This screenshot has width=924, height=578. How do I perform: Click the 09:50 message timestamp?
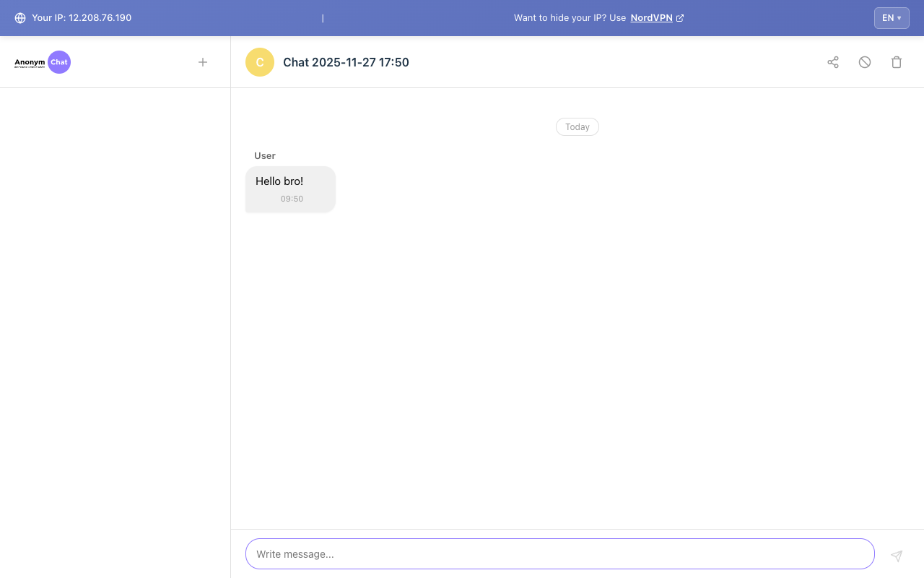pyautogui.click(x=292, y=198)
